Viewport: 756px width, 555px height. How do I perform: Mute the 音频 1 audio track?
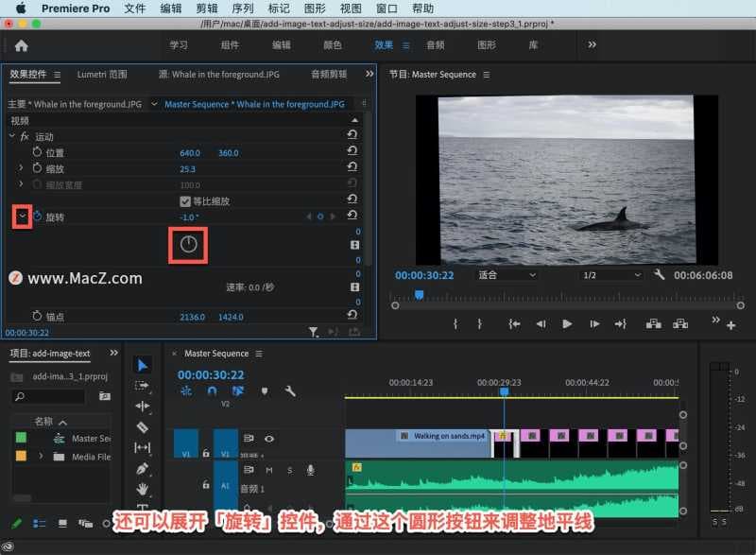(x=269, y=470)
